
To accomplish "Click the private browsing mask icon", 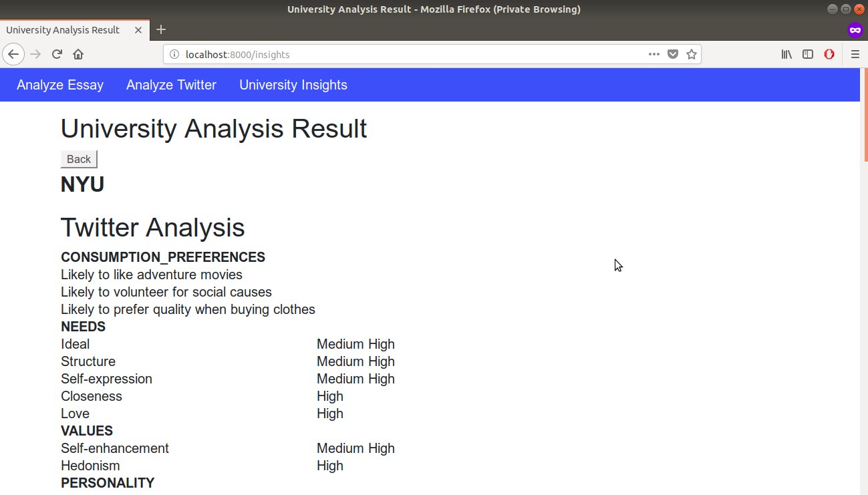I will point(855,30).
